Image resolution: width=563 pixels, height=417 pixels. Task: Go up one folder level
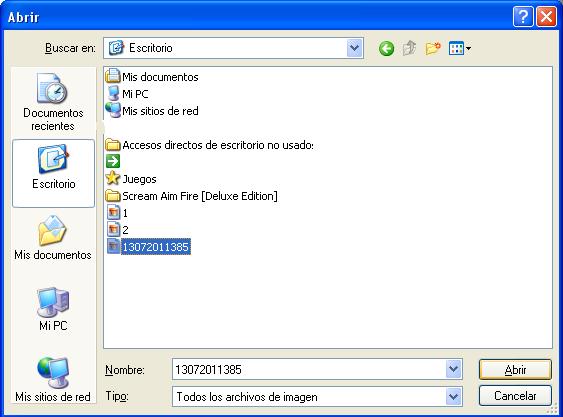(409, 48)
